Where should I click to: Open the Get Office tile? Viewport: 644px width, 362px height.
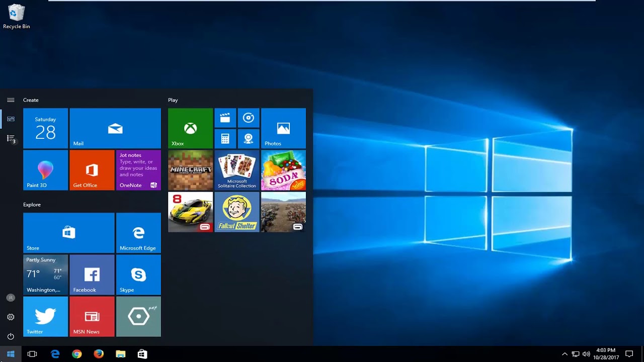(x=92, y=170)
